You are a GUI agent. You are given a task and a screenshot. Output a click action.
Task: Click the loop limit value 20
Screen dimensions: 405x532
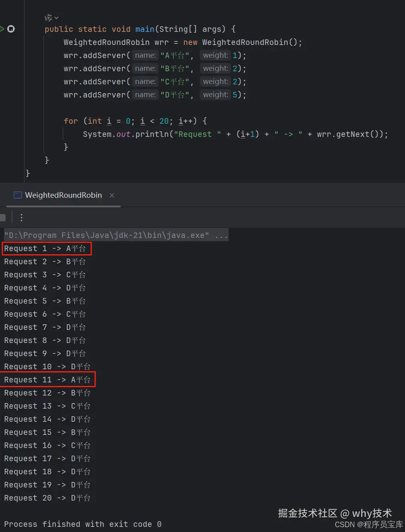(164, 121)
